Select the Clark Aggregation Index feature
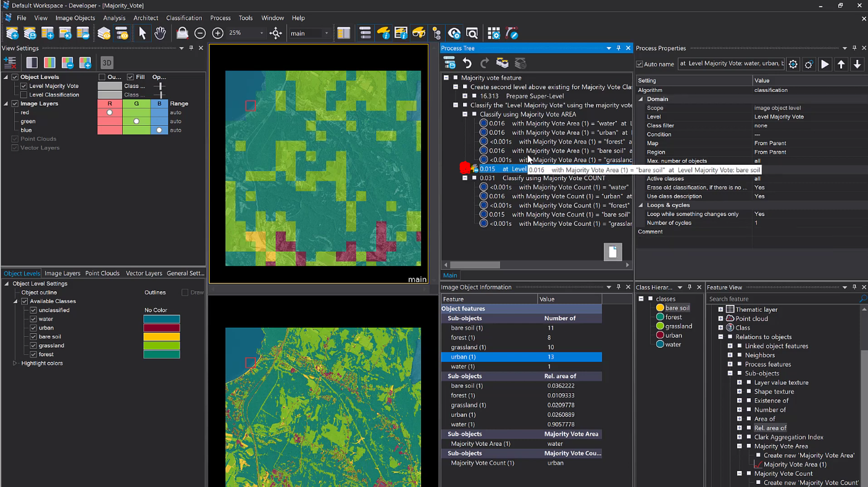This screenshot has width=868, height=487. coord(788,437)
